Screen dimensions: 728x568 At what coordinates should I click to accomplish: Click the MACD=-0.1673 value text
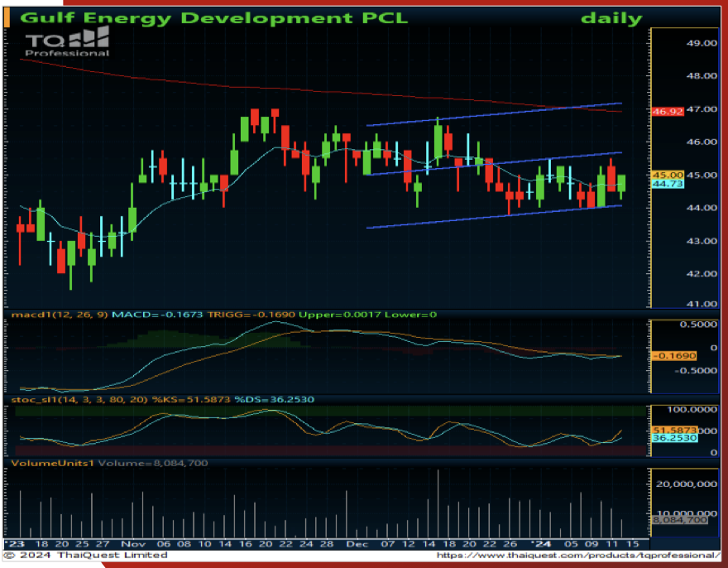point(157,315)
